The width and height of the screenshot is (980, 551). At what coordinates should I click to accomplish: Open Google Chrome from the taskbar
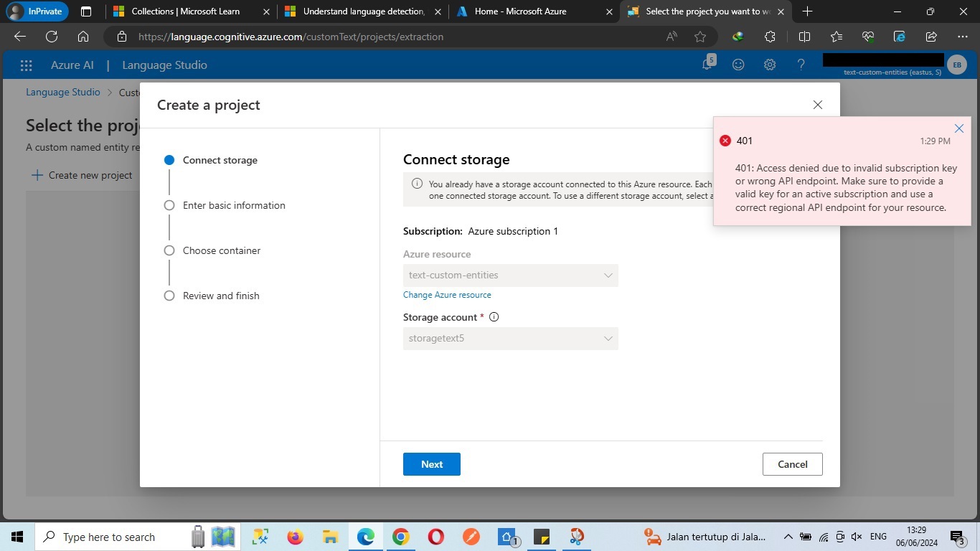point(400,537)
